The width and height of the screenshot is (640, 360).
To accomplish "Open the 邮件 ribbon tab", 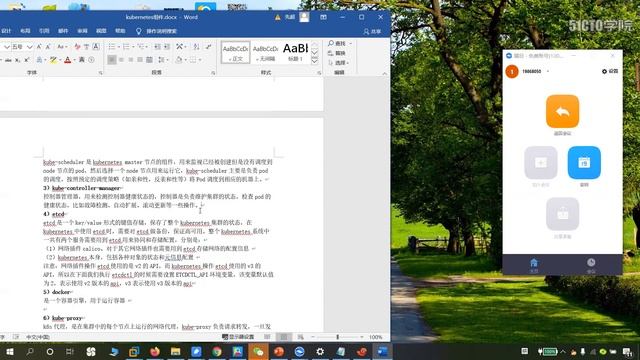I will coord(63,31).
